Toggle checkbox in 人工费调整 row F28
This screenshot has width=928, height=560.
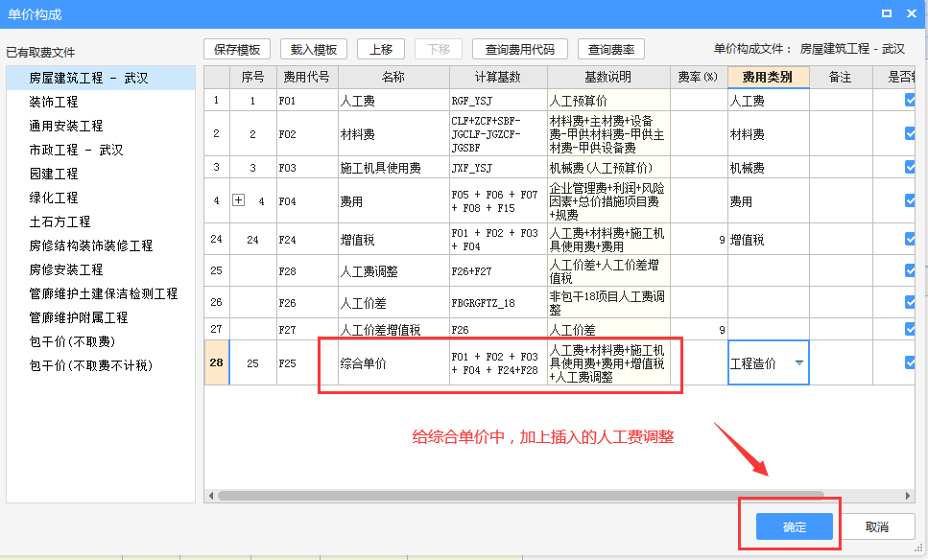pos(910,270)
